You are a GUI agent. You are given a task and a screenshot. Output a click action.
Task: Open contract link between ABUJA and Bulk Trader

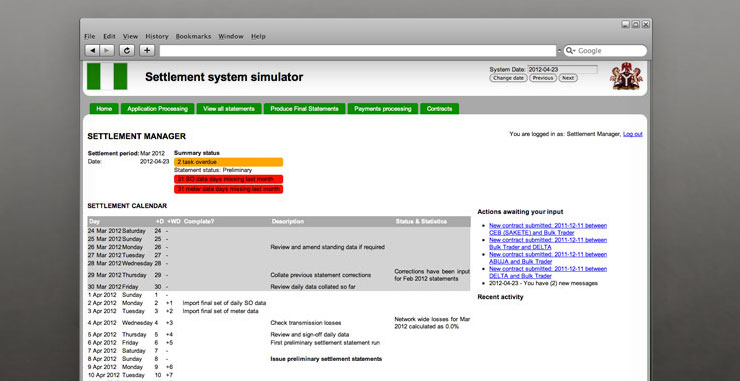click(548, 258)
